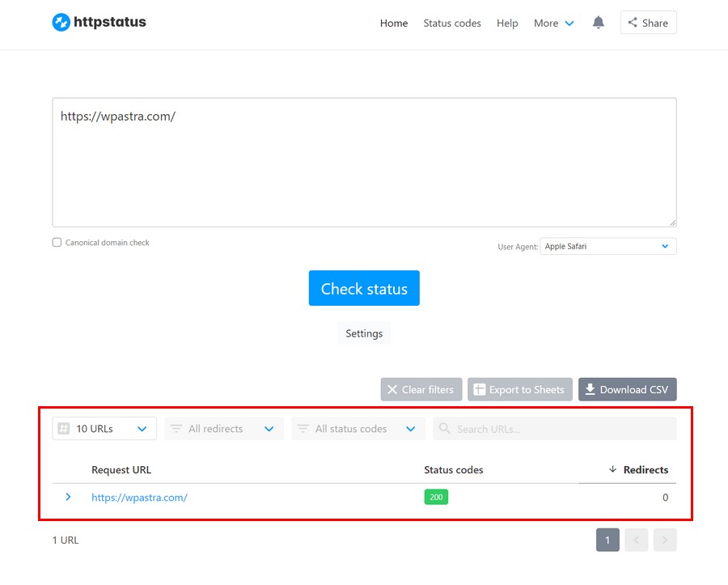Open the All redirects filter dropdown
The height and width of the screenshot is (585, 728).
coord(224,428)
